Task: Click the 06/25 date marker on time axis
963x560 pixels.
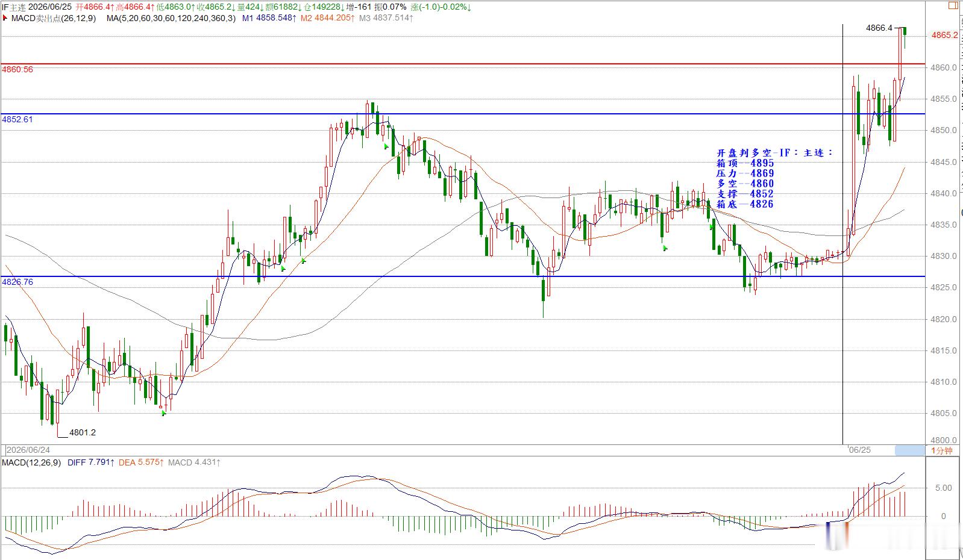Action: click(859, 450)
